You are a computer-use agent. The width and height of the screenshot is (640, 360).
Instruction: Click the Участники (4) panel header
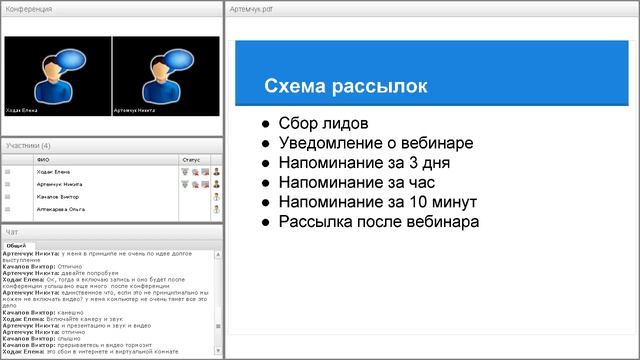click(112, 146)
